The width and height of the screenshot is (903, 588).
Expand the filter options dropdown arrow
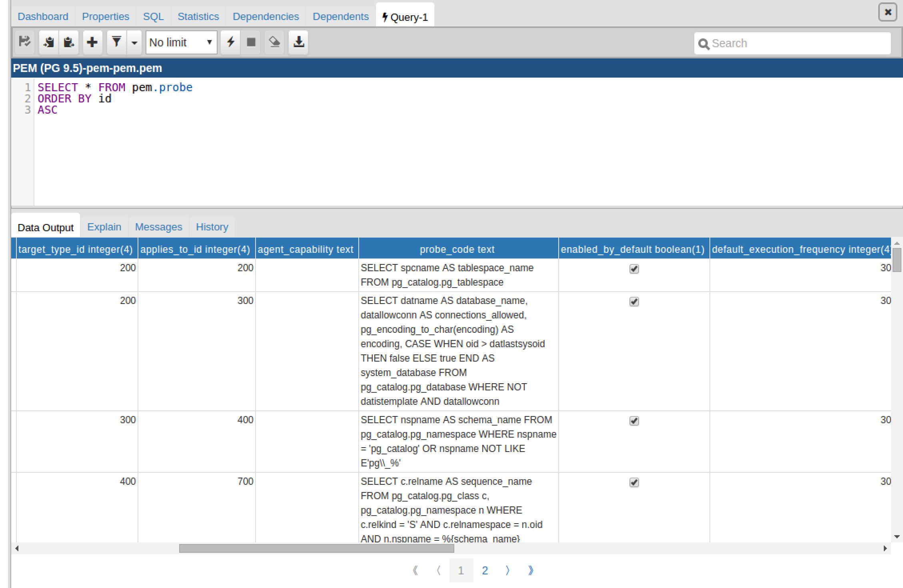[x=134, y=42]
